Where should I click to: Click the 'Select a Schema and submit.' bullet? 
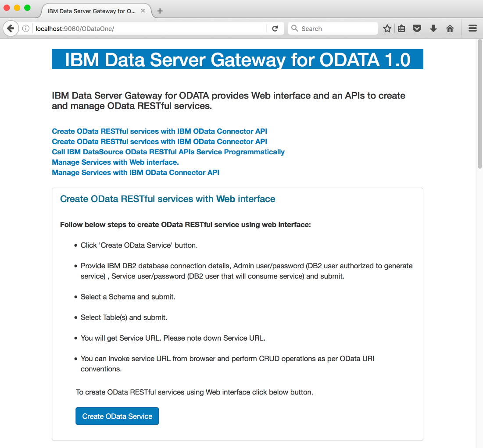128,297
